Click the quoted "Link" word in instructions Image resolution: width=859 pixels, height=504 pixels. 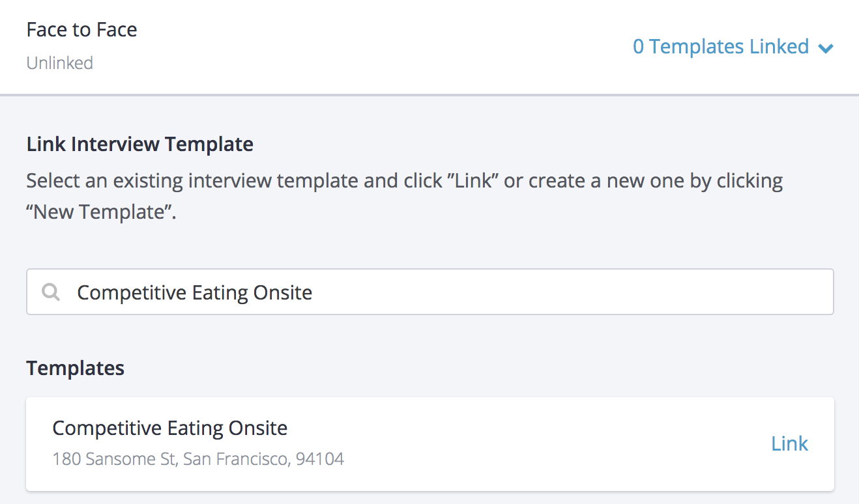coord(474,180)
